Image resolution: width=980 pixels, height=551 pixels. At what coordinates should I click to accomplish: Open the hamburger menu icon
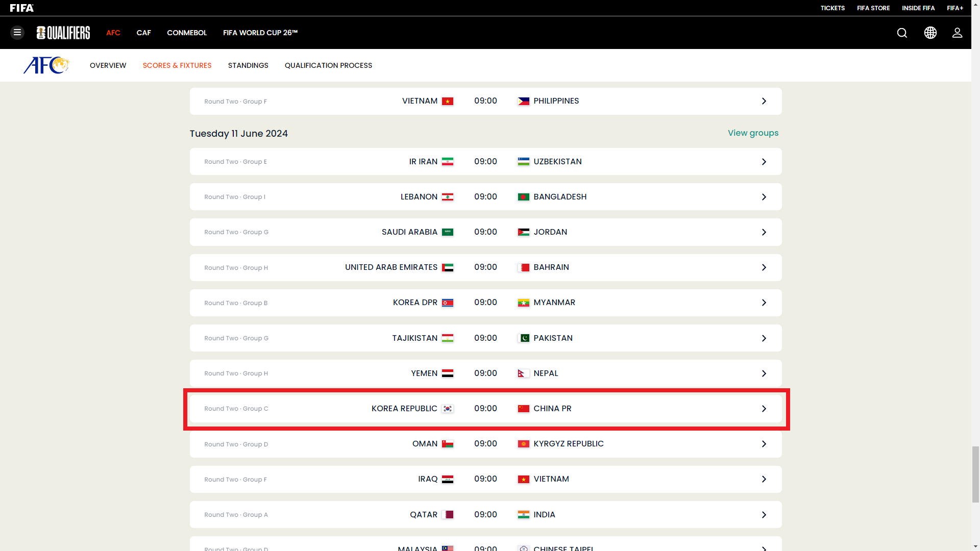click(x=17, y=33)
